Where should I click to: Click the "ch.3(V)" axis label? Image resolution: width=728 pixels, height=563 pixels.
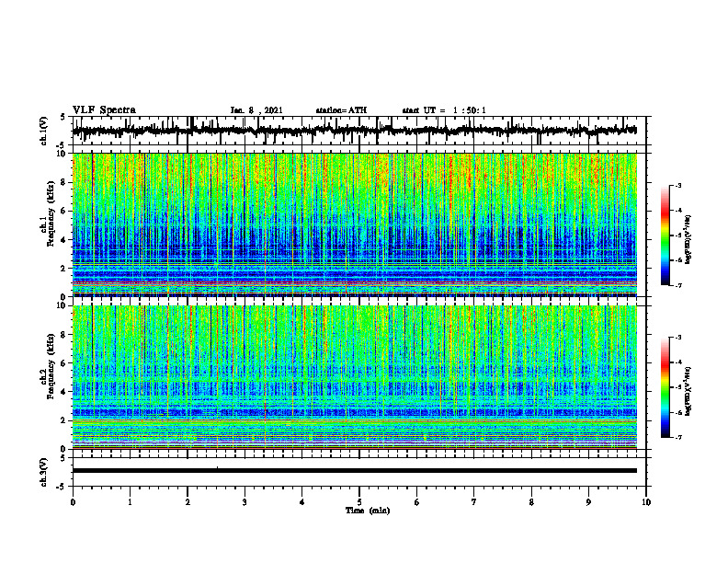[x=44, y=472]
